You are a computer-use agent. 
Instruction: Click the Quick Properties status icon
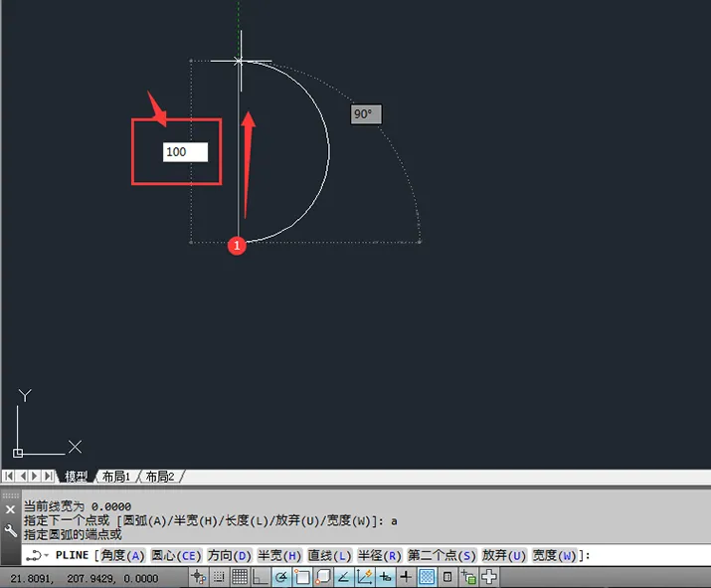(x=447, y=577)
